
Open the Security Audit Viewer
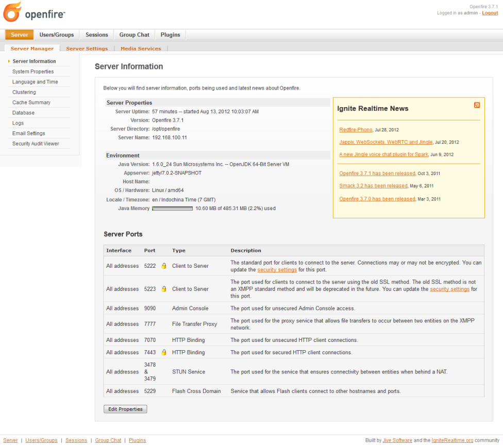(x=36, y=143)
